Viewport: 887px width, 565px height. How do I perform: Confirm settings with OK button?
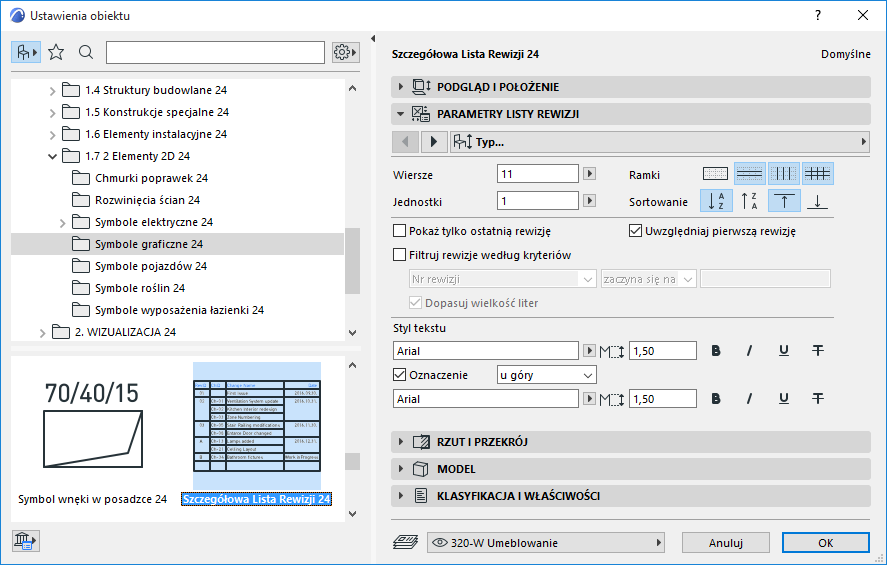(x=825, y=543)
